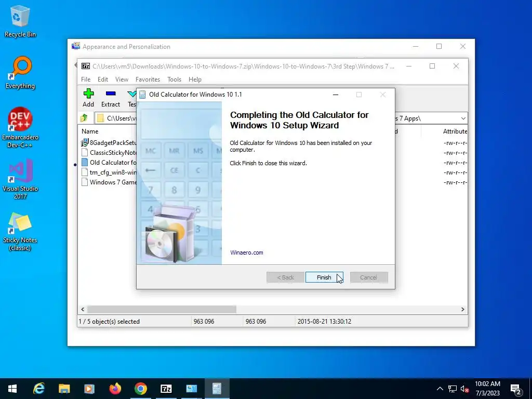This screenshot has height=399, width=532.
Task: Open the View menu in 7-Zip
Action: pos(122,79)
